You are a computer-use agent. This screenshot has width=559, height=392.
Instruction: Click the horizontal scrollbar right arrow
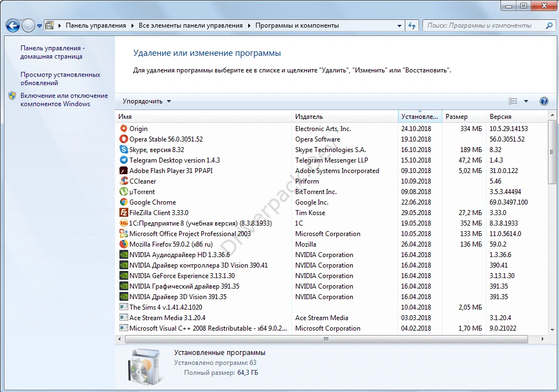(542, 339)
